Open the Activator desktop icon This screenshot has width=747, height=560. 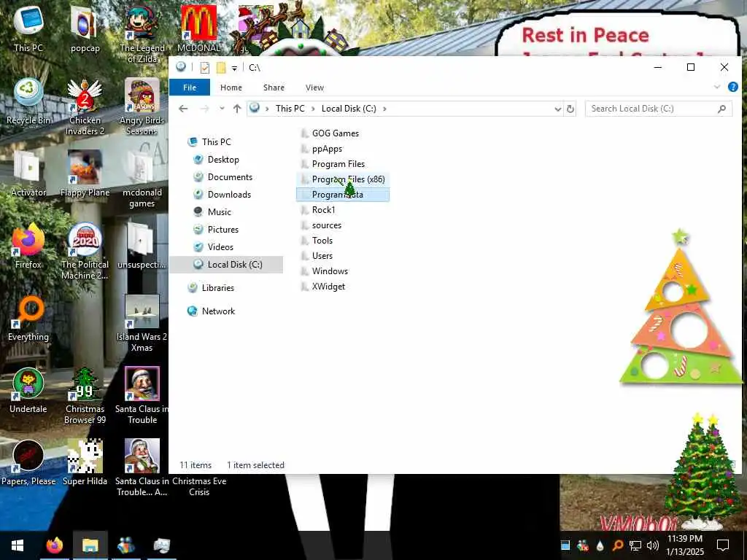point(28,174)
